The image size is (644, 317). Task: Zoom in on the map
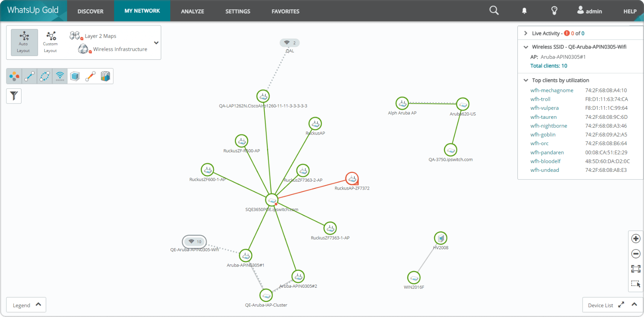[x=636, y=239]
